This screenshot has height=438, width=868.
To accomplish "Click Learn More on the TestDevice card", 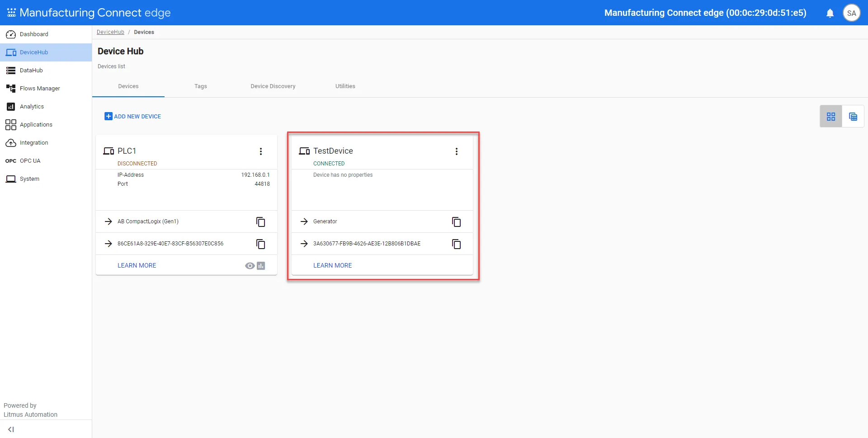I will (x=333, y=266).
